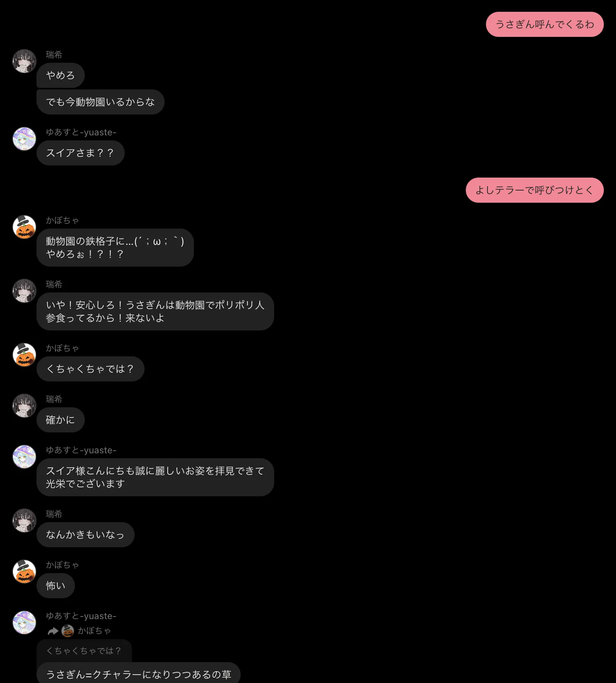Screen dimensions: 616x683
Task: Tap the username ゆあすと-yuaste- above スイアさま？？
Action: coord(81,132)
